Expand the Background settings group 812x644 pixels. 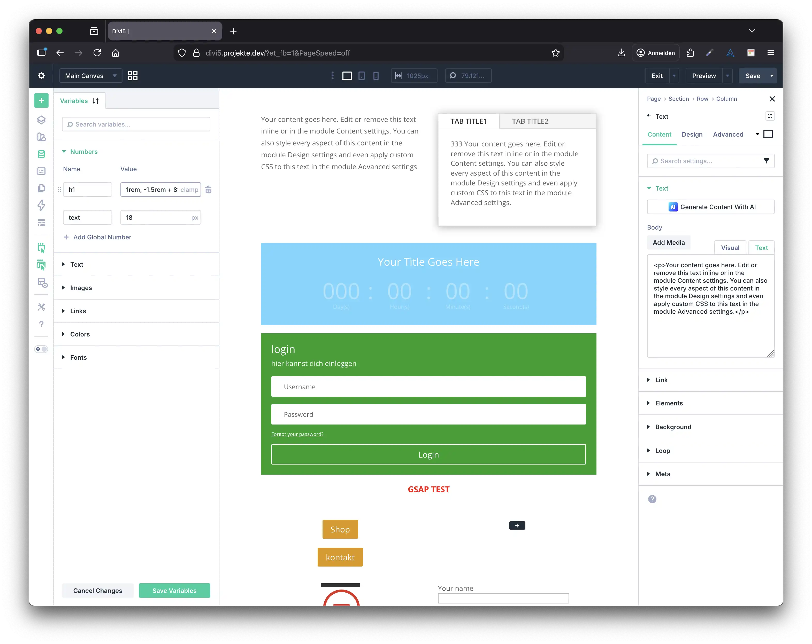[673, 427]
